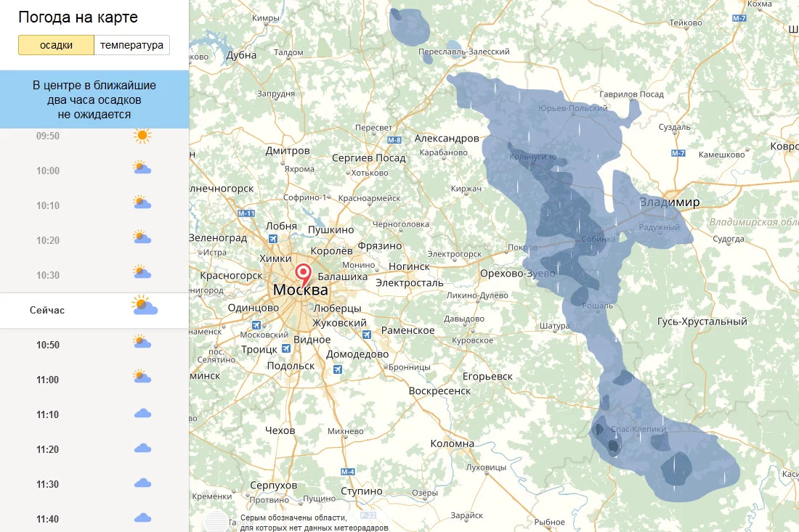The image size is (799, 532).
Task: Click the red Moscow location pin
Action: tap(304, 274)
